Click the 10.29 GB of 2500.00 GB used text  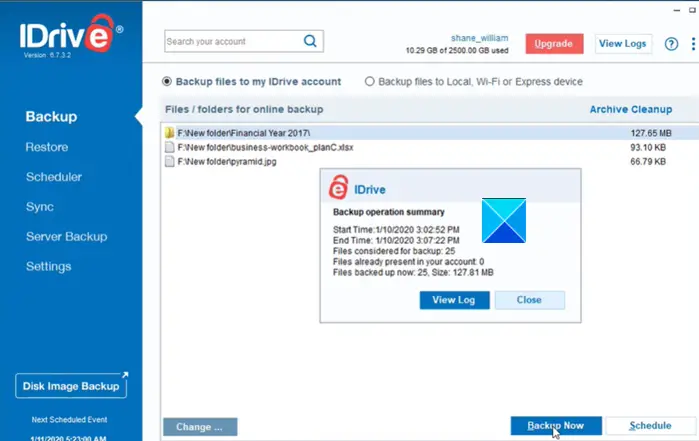(457, 50)
